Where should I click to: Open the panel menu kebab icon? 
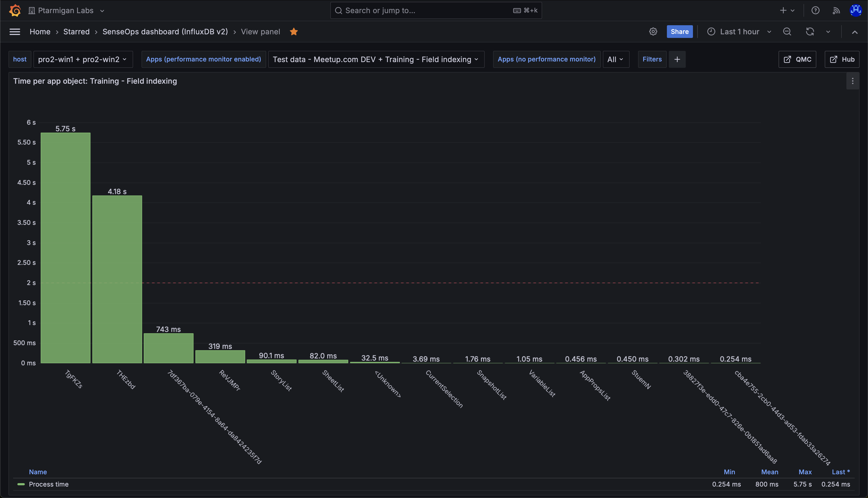click(x=852, y=81)
